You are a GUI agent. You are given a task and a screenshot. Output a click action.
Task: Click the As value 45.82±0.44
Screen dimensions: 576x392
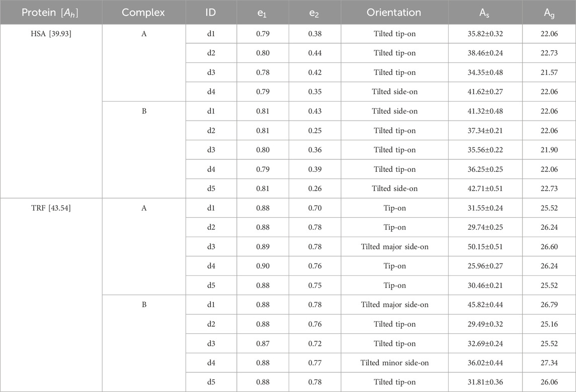tap(485, 305)
